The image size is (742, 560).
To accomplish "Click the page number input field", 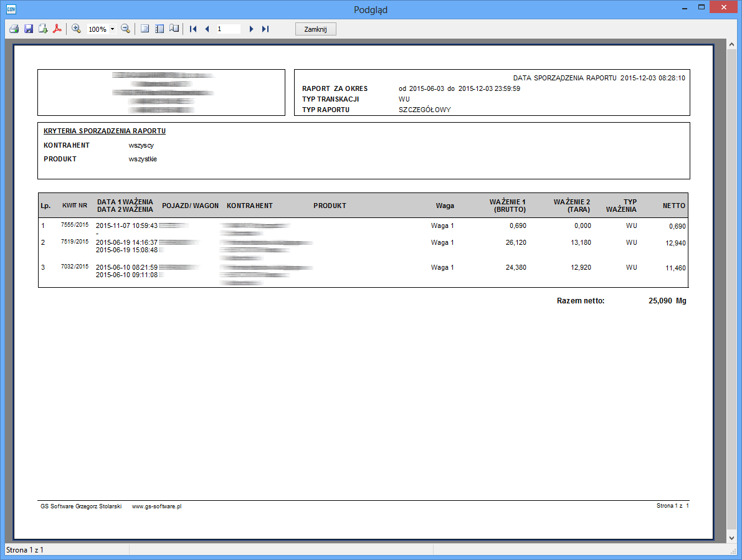I will point(228,29).
